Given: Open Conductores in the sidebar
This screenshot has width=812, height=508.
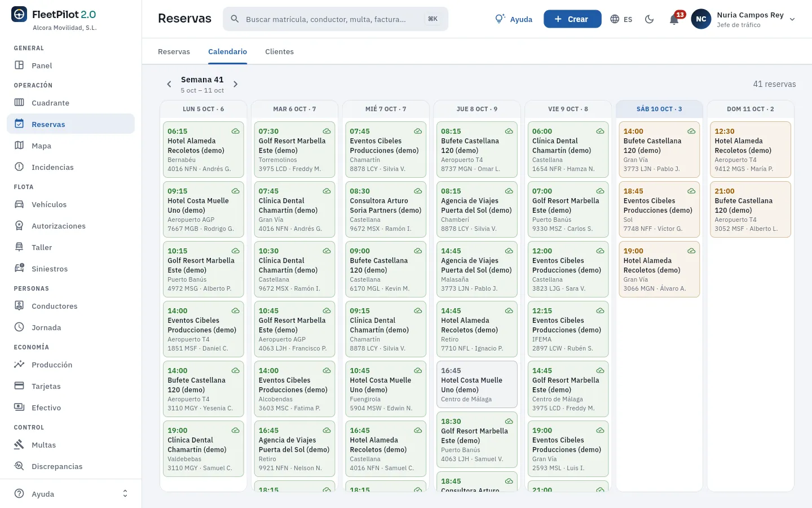Looking at the screenshot, I should (x=70, y=306).
